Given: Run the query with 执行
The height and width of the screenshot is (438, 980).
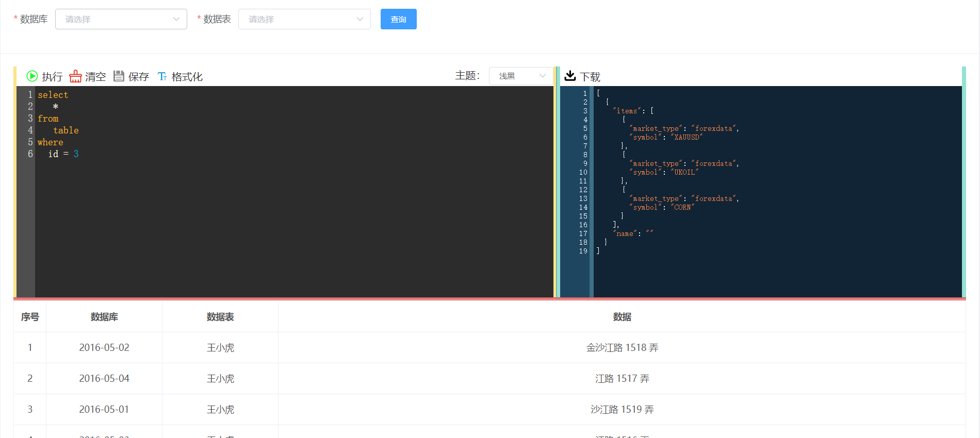Looking at the screenshot, I should coord(52,77).
